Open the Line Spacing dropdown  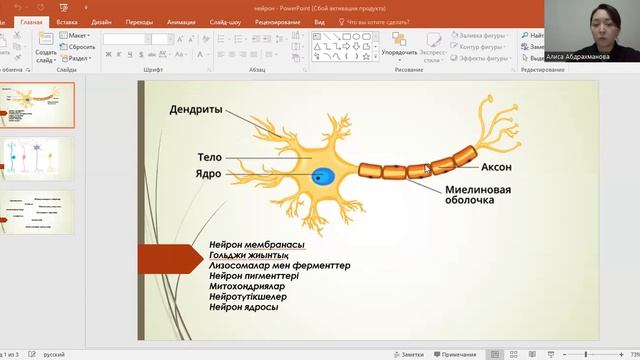(x=281, y=39)
